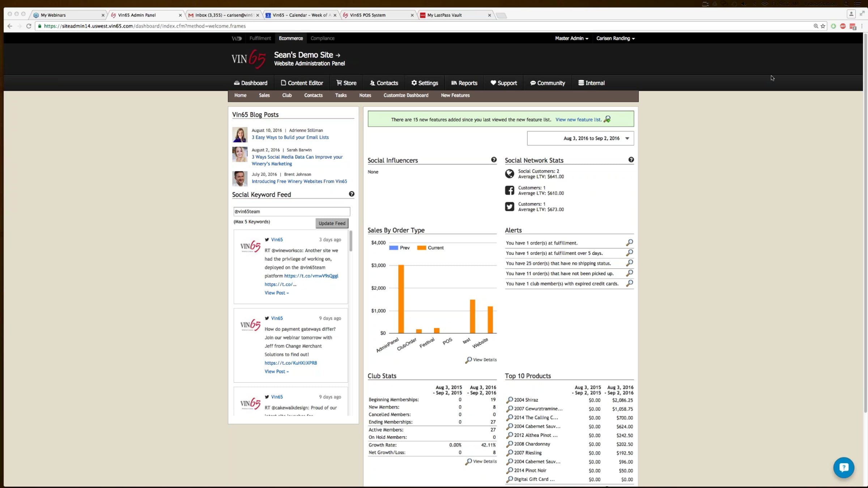
Task: Open the chat help bubble
Action: pos(843,467)
